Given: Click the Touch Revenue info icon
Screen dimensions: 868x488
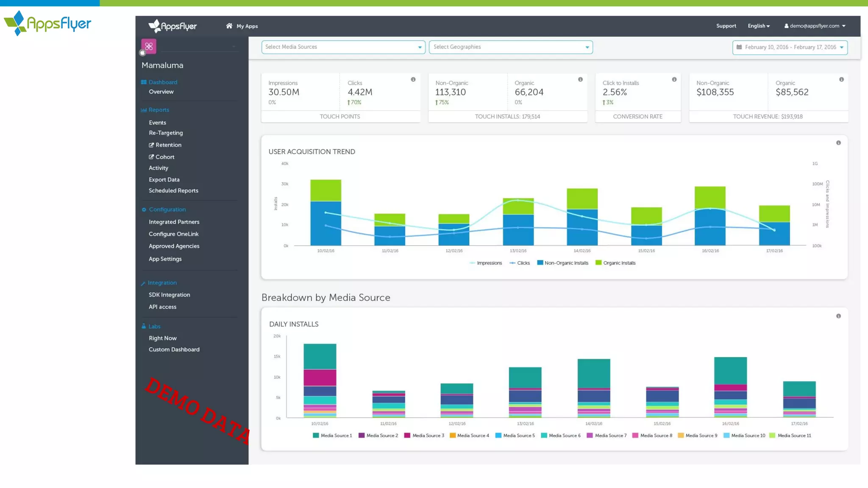Looking at the screenshot, I should tap(841, 80).
